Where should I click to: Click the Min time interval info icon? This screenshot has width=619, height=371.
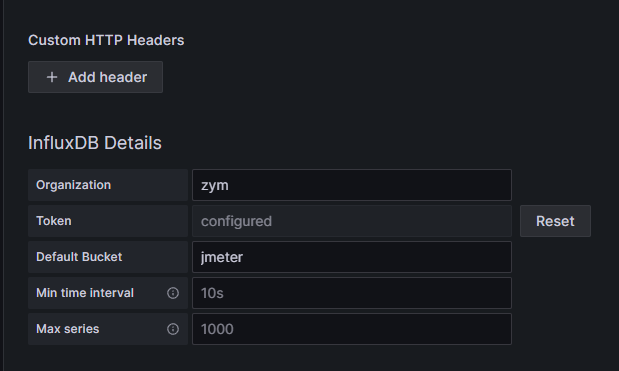pyautogui.click(x=173, y=293)
